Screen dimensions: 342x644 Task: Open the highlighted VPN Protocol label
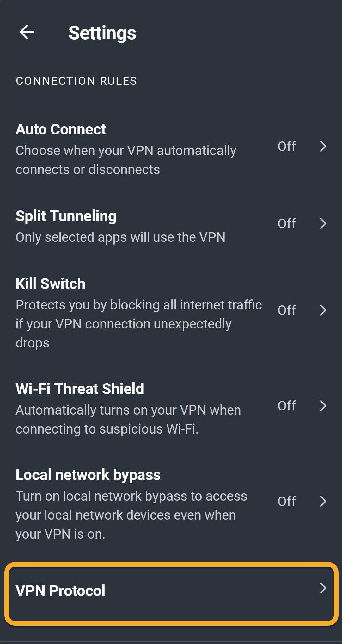(60, 591)
